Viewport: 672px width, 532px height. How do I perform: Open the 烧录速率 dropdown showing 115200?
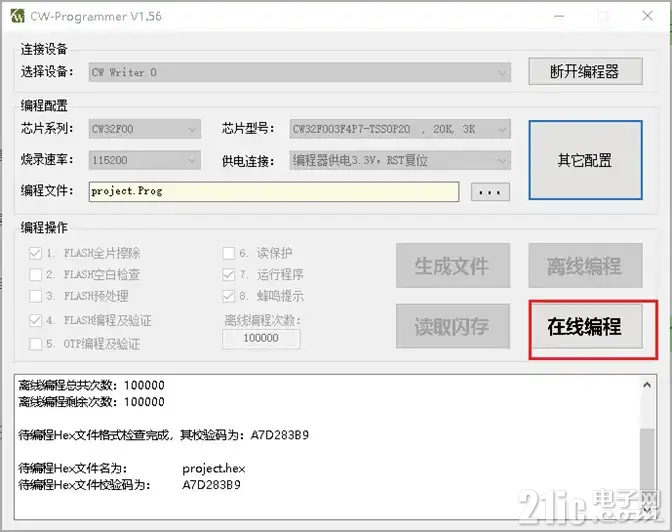[x=145, y=160]
